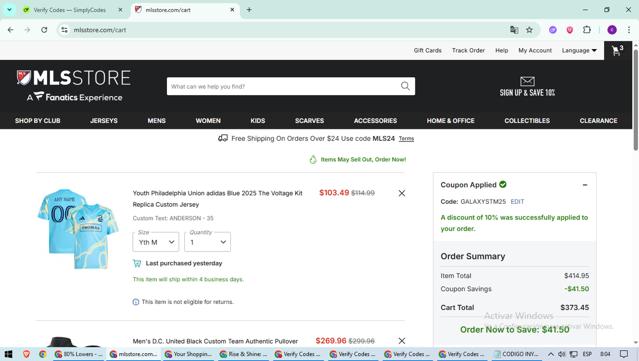Collapse the Coupon Applied panel

[x=585, y=185]
